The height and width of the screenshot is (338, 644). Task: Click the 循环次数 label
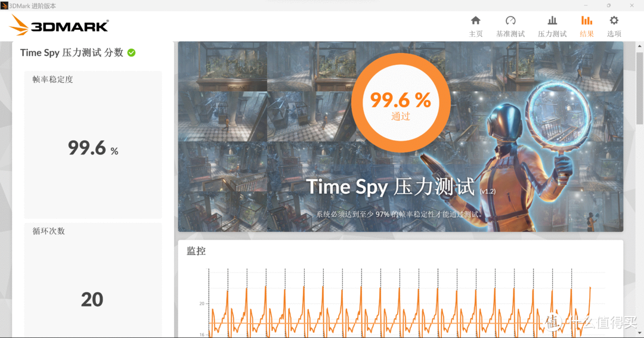coord(48,231)
